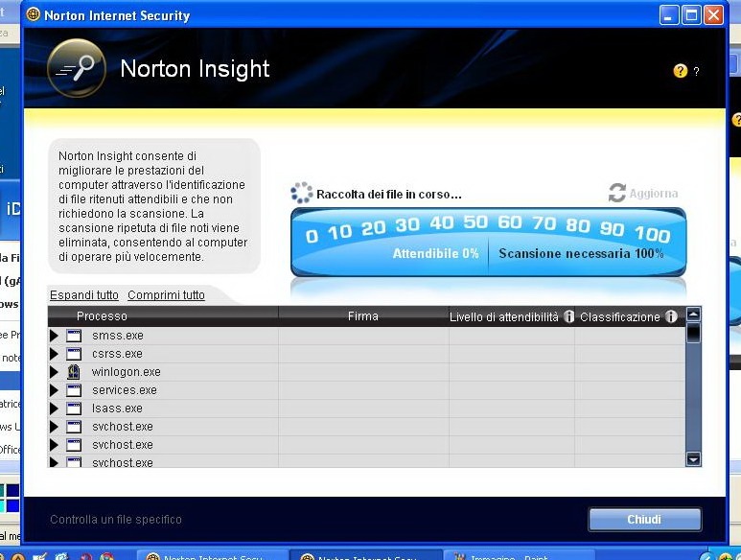Click info icon beside Livello di attendibilità
Screen dimensions: 741x560
[x=569, y=316]
